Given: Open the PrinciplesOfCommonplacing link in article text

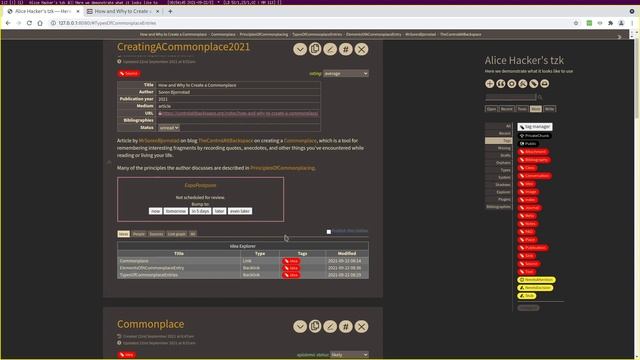Looking at the screenshot, I should (282, 168).
